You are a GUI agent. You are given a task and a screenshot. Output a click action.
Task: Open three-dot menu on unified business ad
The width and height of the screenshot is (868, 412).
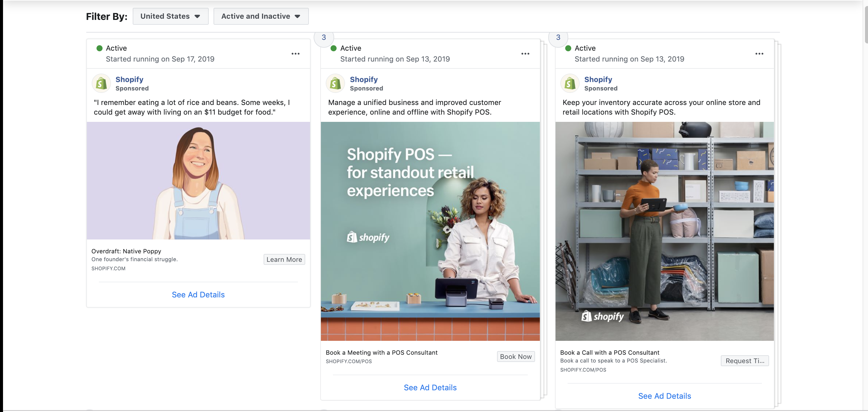(525, 54)
